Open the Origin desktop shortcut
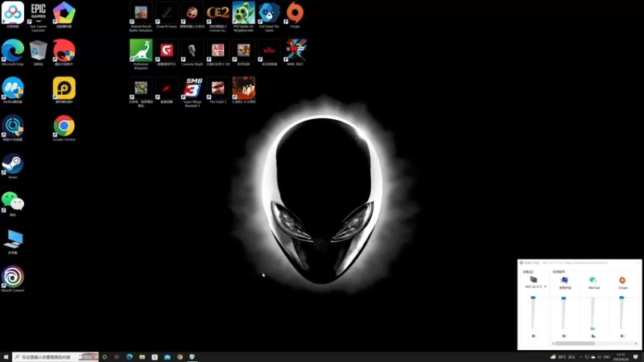Viewport: 644px width, 362px height. [295, 14]
